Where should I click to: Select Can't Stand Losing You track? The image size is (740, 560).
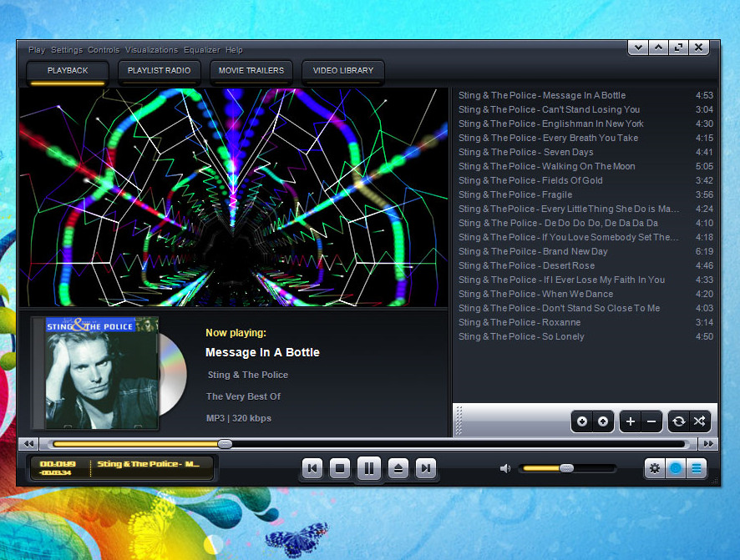coord(585,109)
